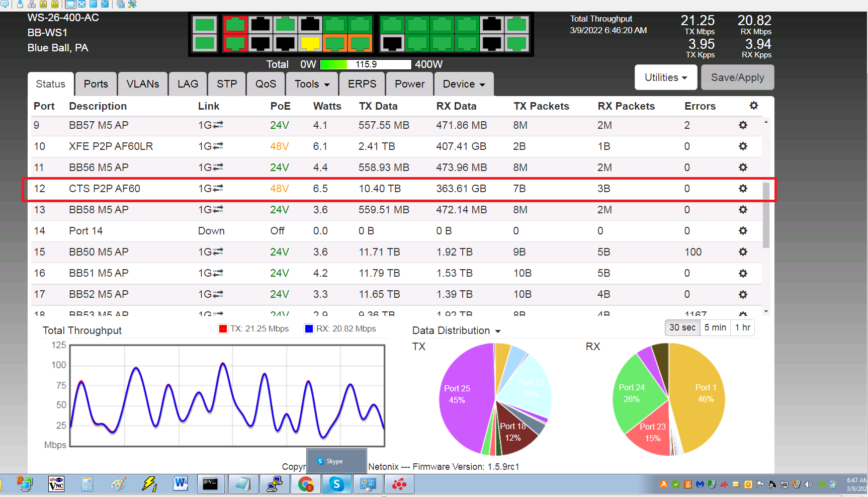This screenshot has height=497, width=868.
Task: Open settings gear for port 12 row
Action: (743, 189)
